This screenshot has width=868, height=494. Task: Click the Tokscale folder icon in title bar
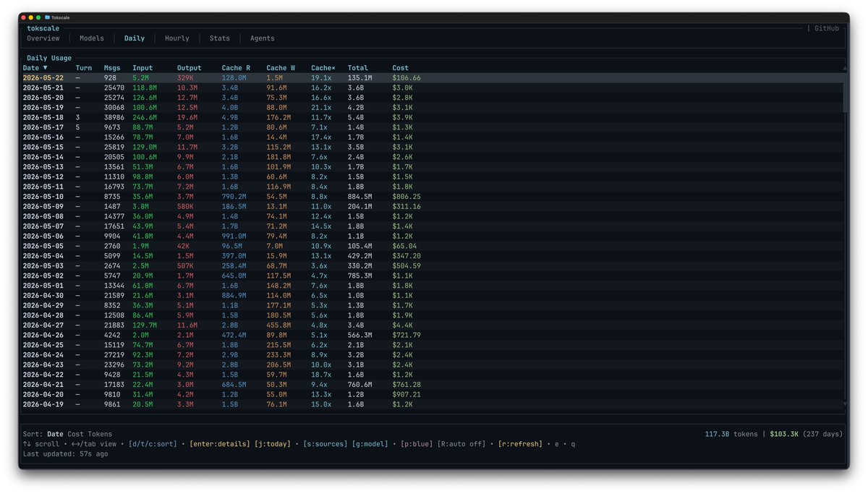click(47, 17)
